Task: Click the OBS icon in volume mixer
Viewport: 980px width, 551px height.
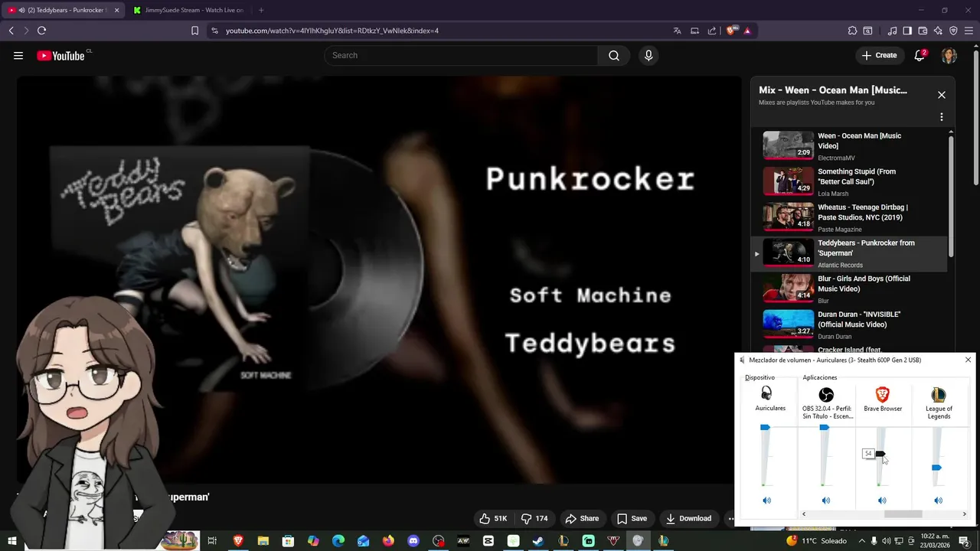Action: click(x=825, y=394)
